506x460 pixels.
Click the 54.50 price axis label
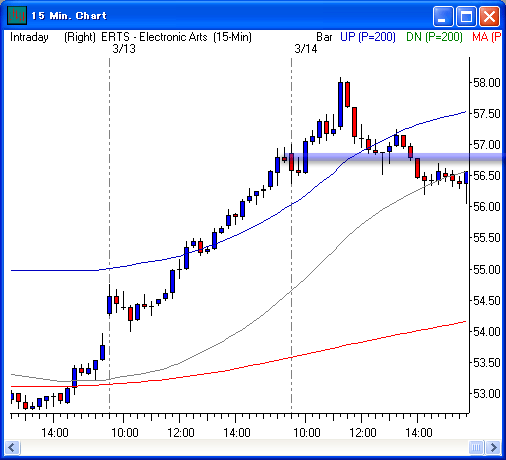tap(487, 301)
